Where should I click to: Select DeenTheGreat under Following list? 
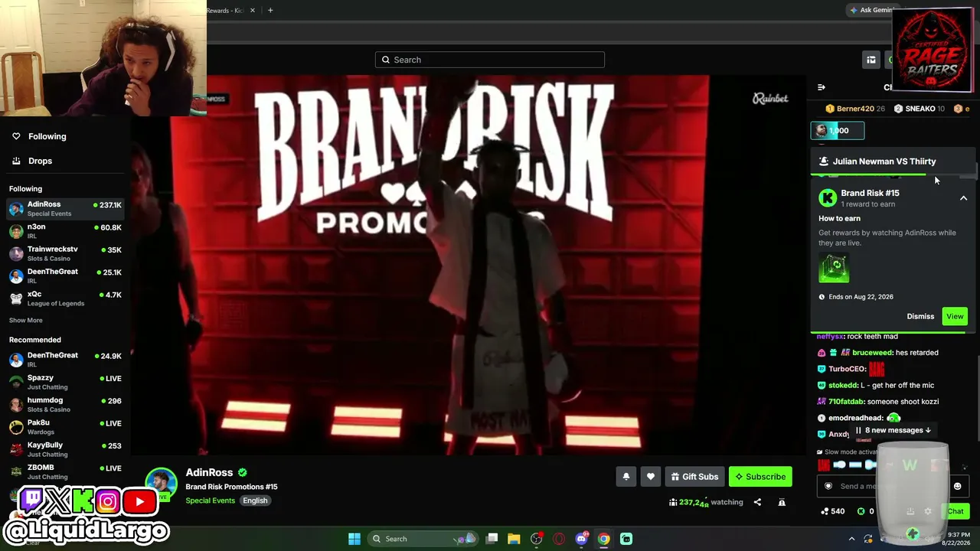click(x=65, y=275)
